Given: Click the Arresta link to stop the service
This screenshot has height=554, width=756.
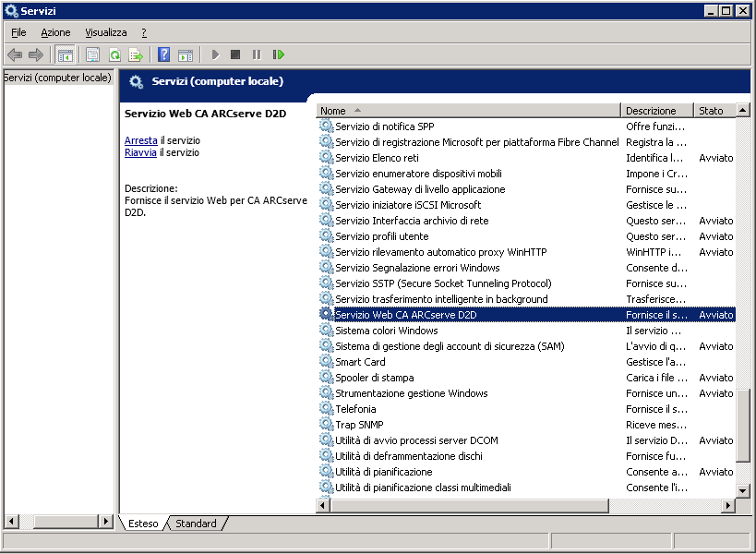Looking at the screenshot, I should [x=140, y=140].
